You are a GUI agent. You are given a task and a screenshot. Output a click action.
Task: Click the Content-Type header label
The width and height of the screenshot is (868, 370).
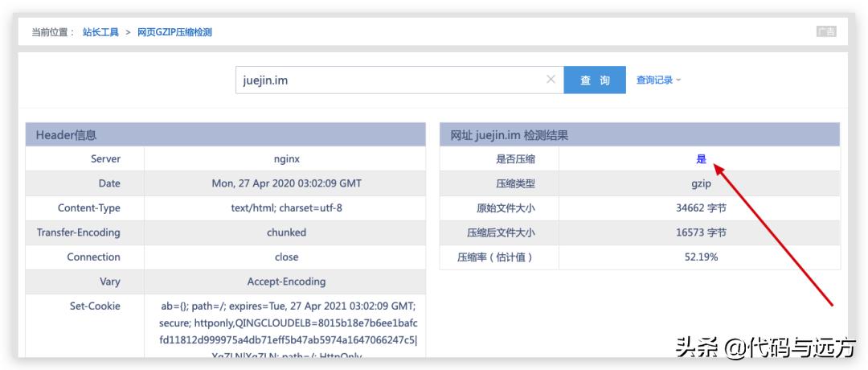(x=88, y=208)
